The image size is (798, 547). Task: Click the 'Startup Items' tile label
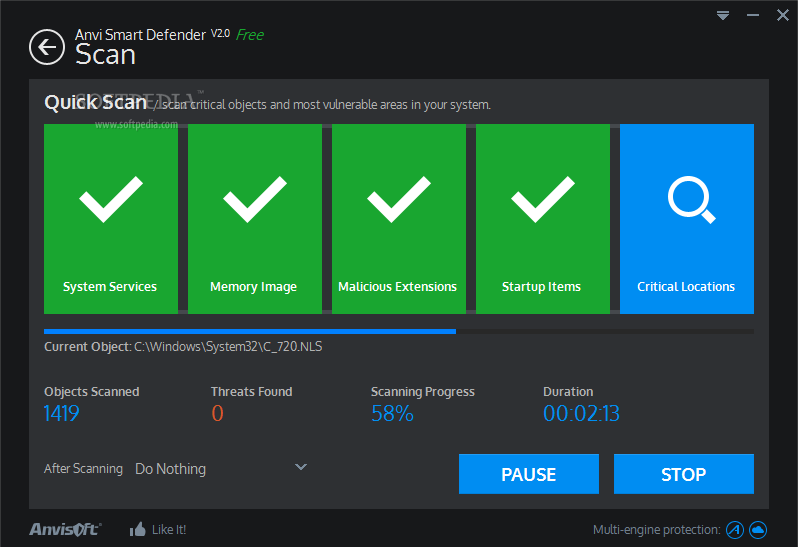(x=541, y=286)
